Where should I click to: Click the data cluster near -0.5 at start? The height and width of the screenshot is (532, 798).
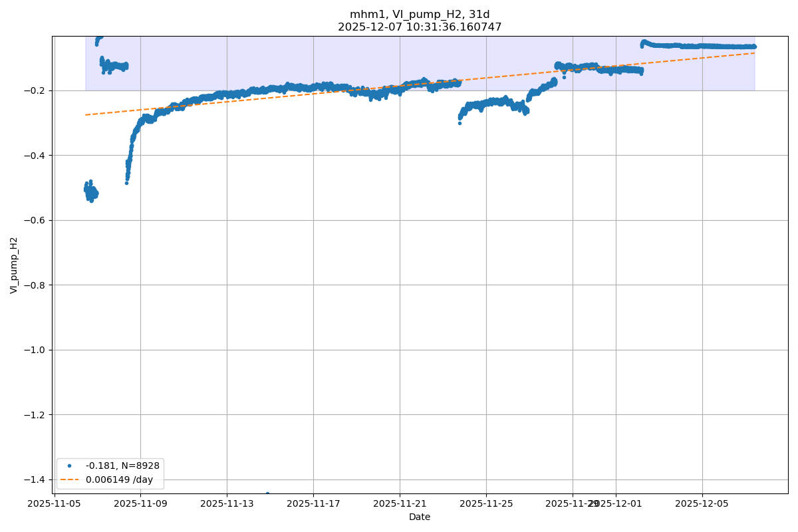[x=90, y=192]
